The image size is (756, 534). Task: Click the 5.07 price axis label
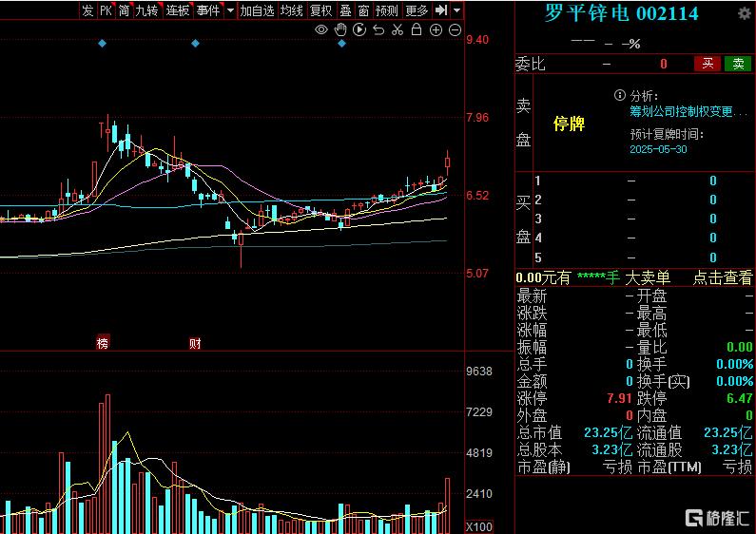coord(477,274)
